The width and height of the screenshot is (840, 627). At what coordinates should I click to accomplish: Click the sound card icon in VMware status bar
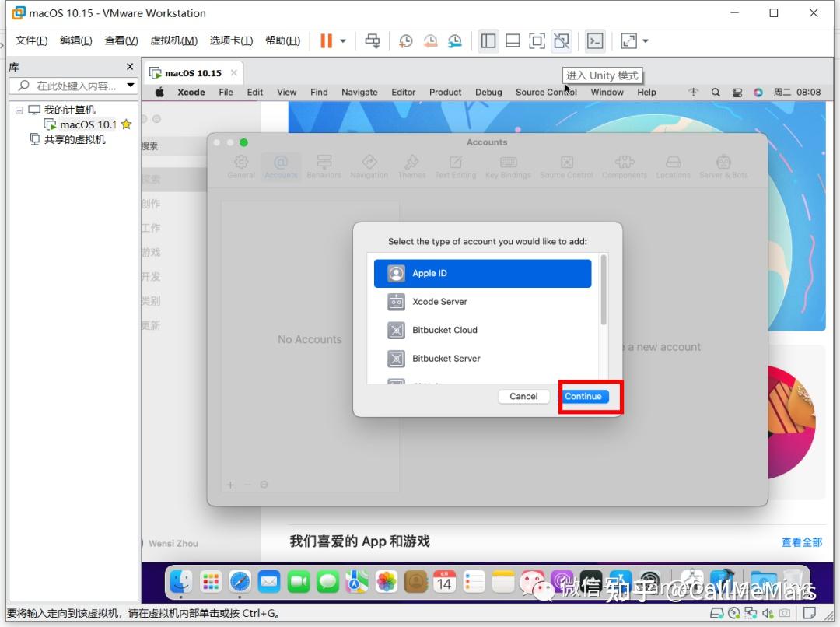pos(768,612)
